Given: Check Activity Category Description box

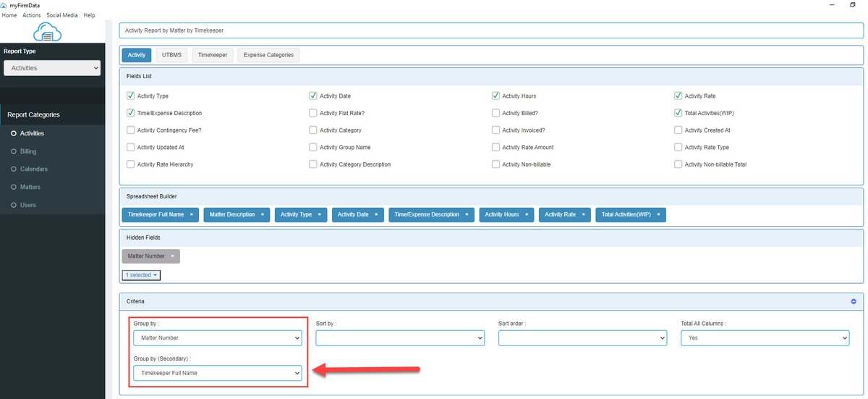Looking at the screenshot, I should 313,164.
